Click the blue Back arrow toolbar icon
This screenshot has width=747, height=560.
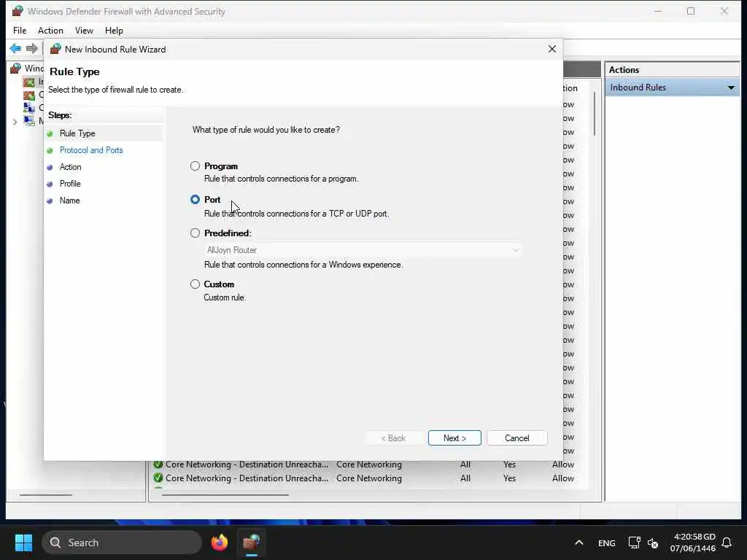point(15,48)
